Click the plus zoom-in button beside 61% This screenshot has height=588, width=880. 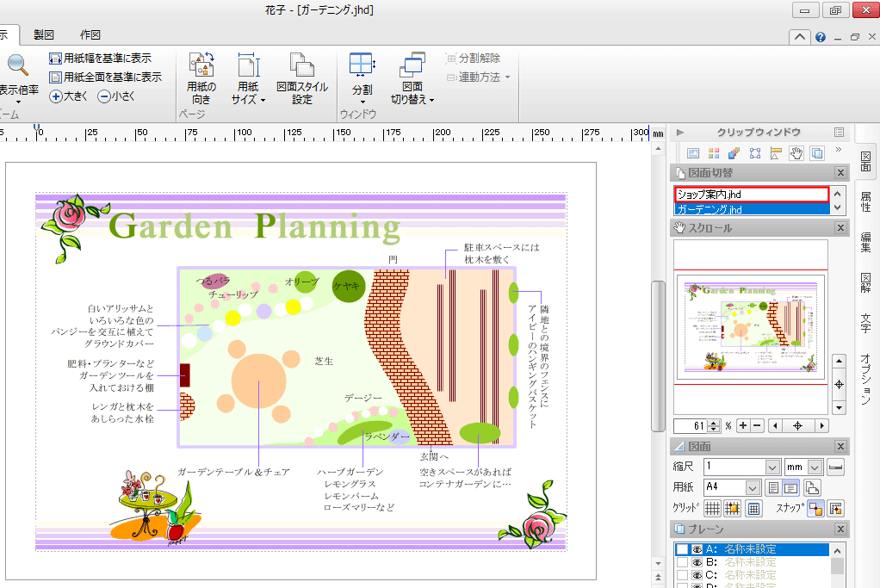742,425
